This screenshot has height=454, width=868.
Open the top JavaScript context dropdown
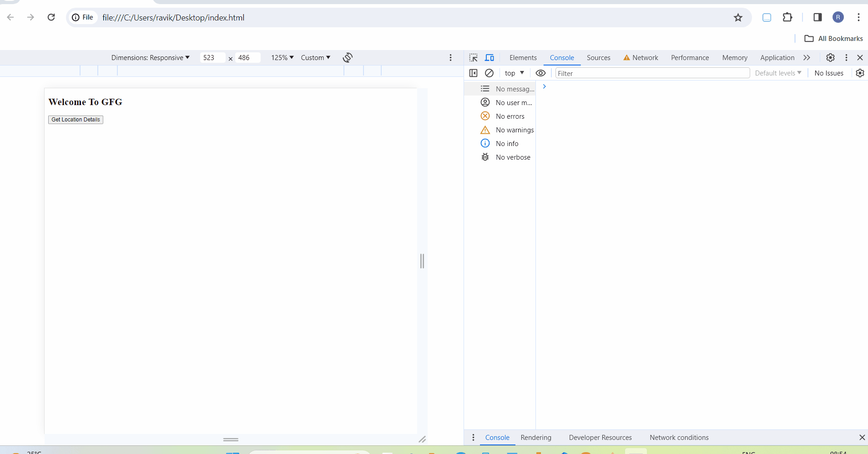coord(515,73)
